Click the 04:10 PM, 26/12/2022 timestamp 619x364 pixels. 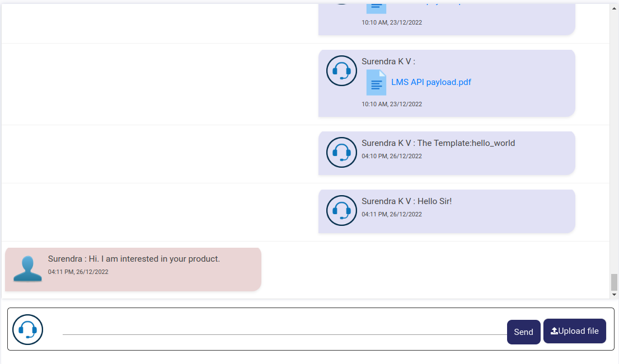coord(392,157)
